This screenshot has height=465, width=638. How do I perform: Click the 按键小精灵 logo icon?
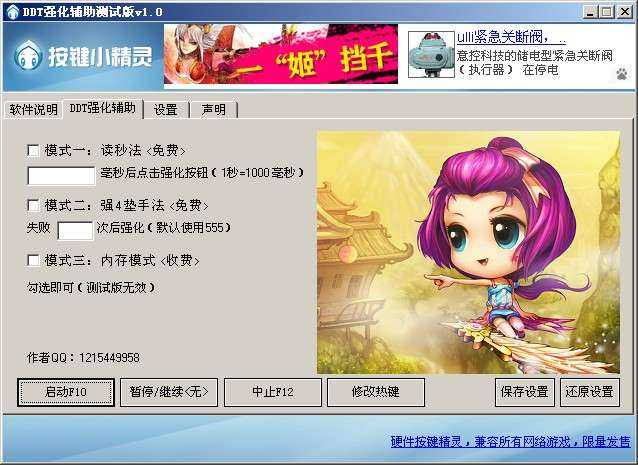pos(28,55)
